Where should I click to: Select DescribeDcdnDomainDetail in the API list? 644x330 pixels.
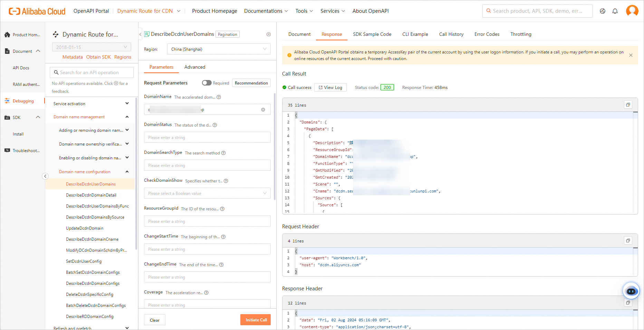point(91,195)
